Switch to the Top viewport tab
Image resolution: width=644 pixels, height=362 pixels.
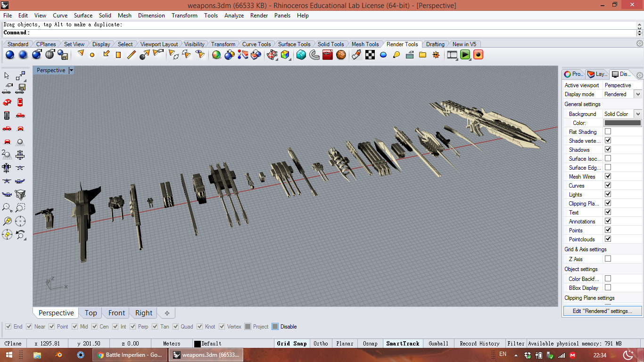click(x=91, y=313)
